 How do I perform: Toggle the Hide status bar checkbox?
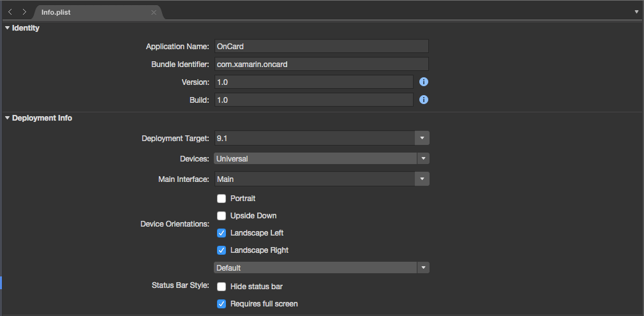(221, 287)
